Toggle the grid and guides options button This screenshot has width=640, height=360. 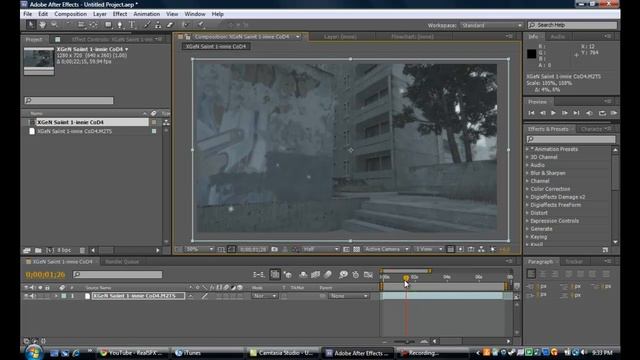coord(221,249)
